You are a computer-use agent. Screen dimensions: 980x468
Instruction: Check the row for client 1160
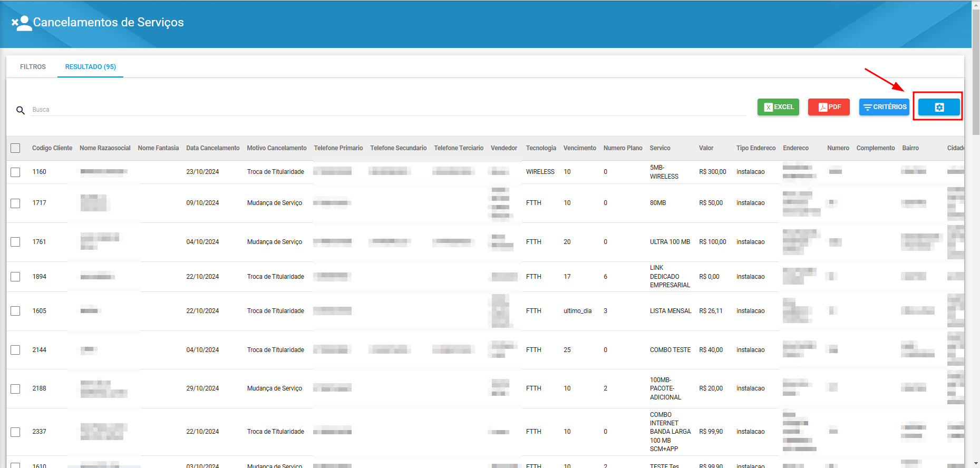point(15,172)
